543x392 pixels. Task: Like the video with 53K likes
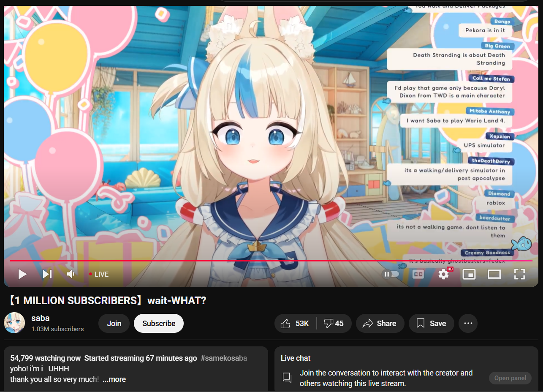point(296,324)
